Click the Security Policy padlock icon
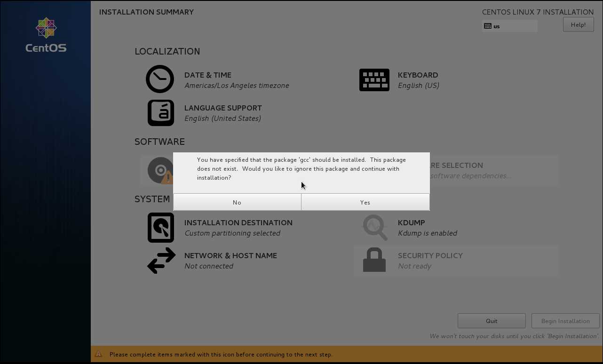Image resolution: width=603 pixels, height=364 pixels. pyautogui.click(x=374, y=260)
